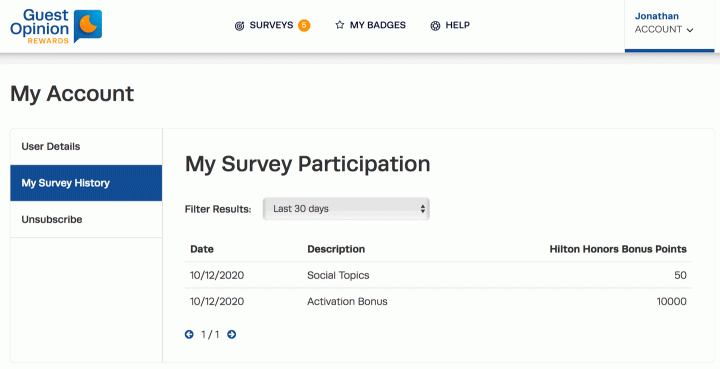Open the Last 30 days filter dropdown
This screenshot has height=369, width=720.
pyautogui.click(x=346, y=209)
